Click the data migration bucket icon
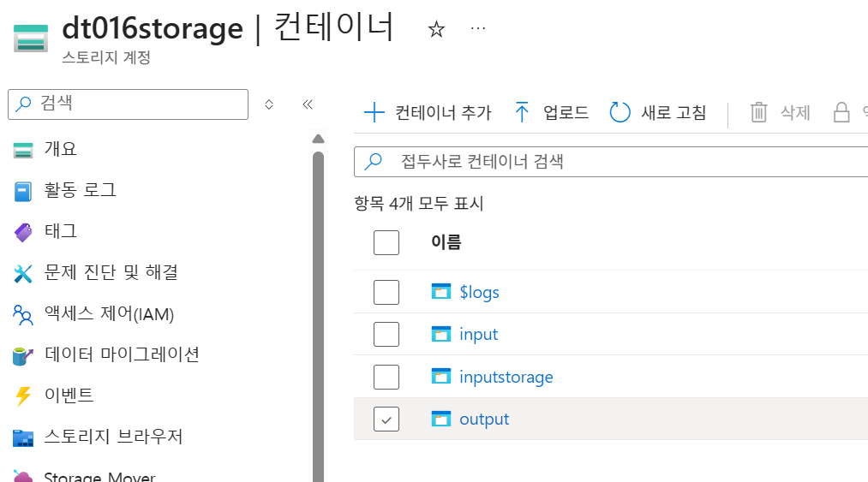The height and width of the screenshot is (482, 868). point(22,355)
